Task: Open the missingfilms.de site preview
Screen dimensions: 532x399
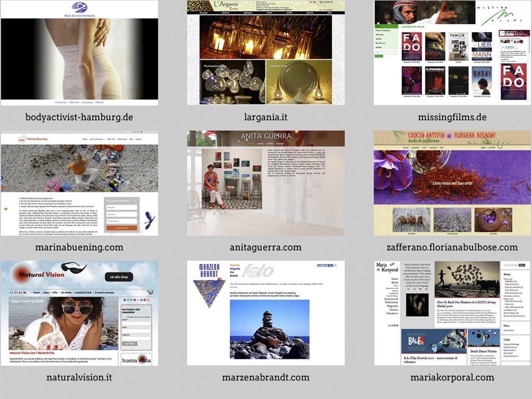Action: [452, 53]
